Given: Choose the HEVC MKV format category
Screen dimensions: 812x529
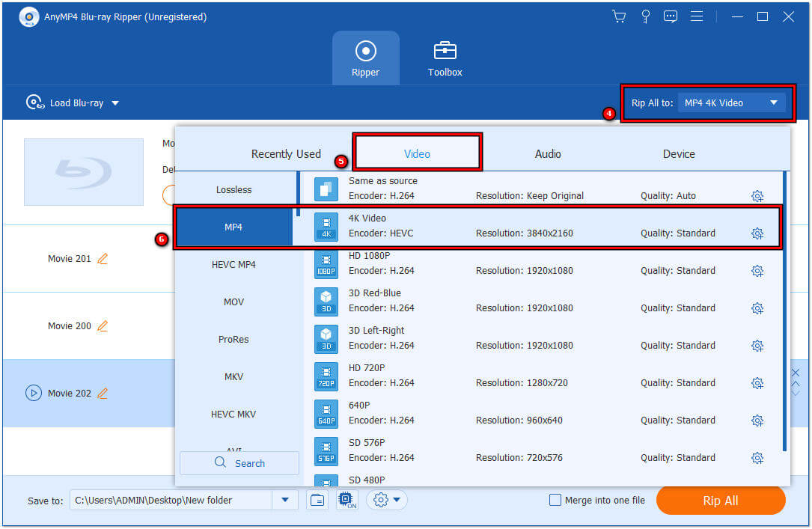Looking at the screenshot, I should [x=234, y=414].
